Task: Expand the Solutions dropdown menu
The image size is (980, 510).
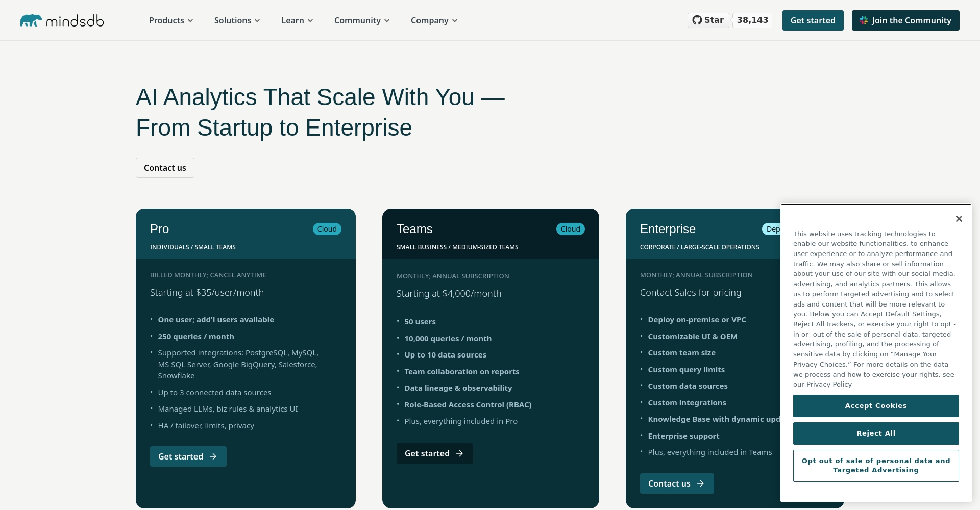Action: coord(237,20)
